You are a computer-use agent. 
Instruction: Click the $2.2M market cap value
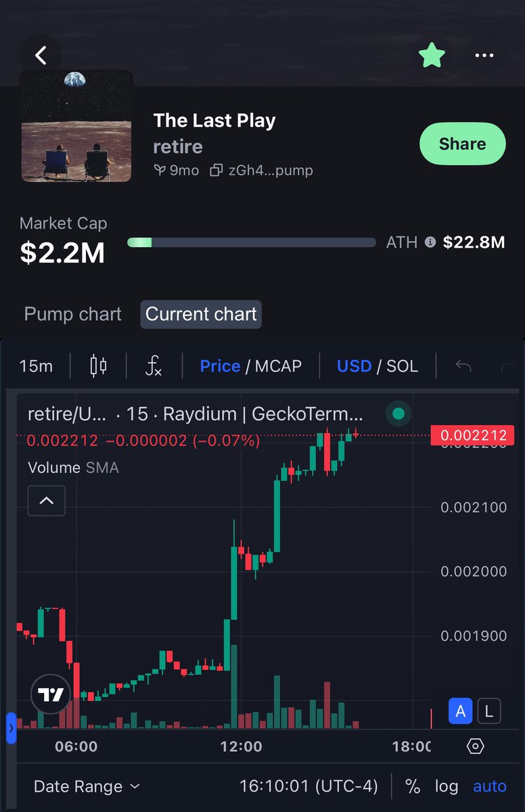tap(62, 253)
